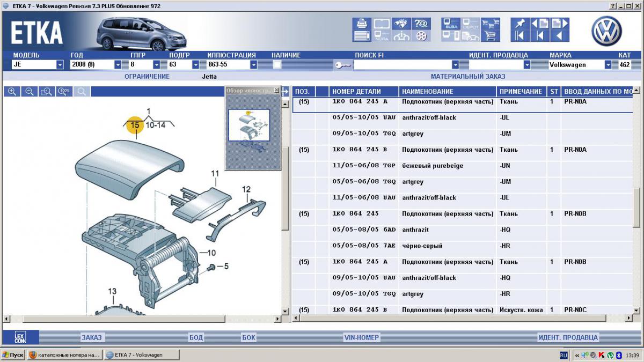Expand the ПОДГР dropdown showing 63
Viewport: 644px width, 362px height.
(x=195, y=65)
